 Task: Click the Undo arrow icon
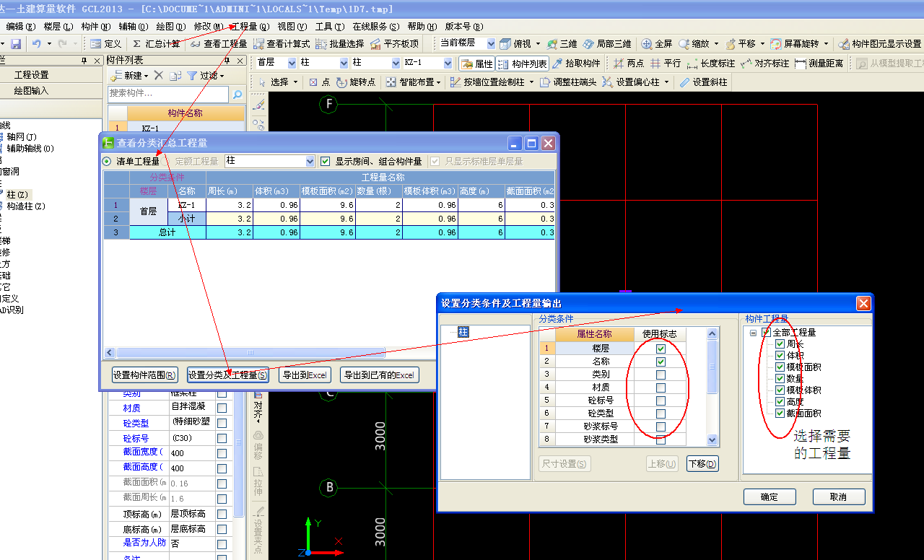36,44
